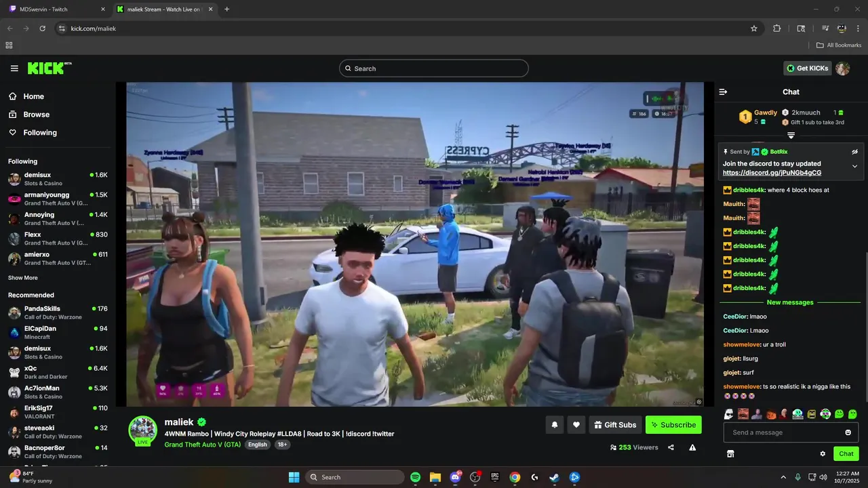Toggle notification bell for maliek
Image resolution: width=868 pixels, height=488 pixels.
tap(555, 425)
